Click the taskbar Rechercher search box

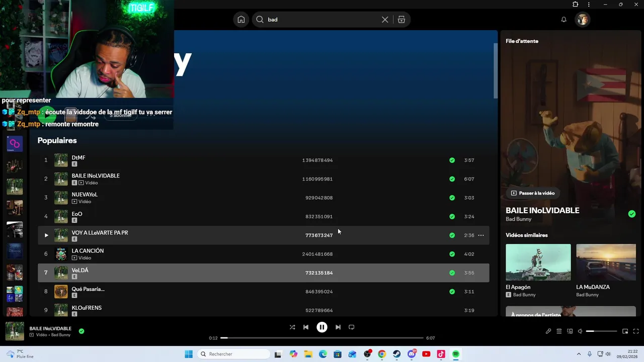pos(233,354)
